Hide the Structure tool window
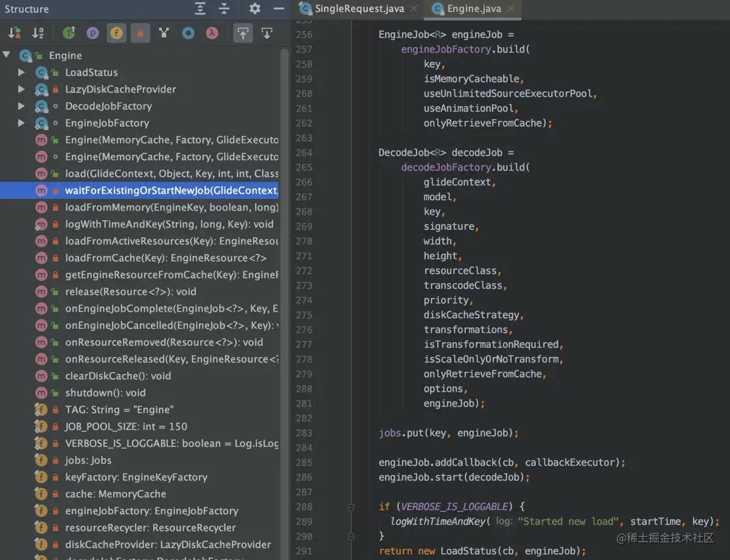Screen dimensions: 730x560 pyautogui.click(x=279, y=9)
